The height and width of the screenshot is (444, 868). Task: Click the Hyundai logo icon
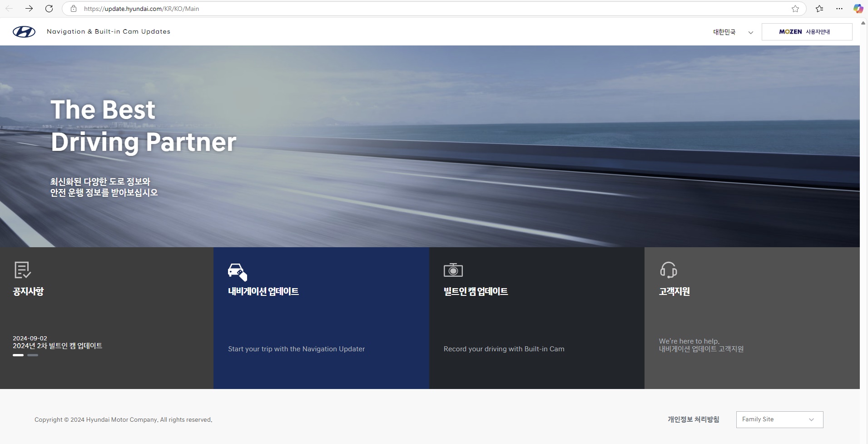24,32
